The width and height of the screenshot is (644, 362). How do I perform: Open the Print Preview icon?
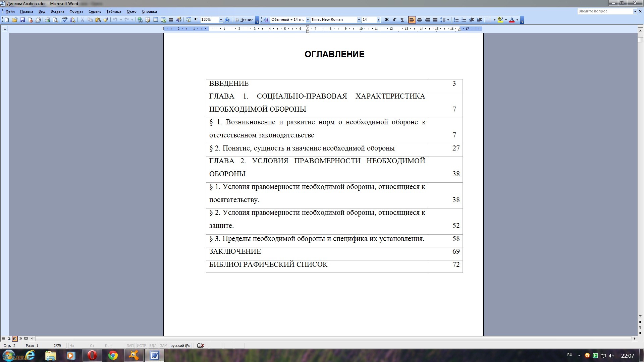(55, 20)
